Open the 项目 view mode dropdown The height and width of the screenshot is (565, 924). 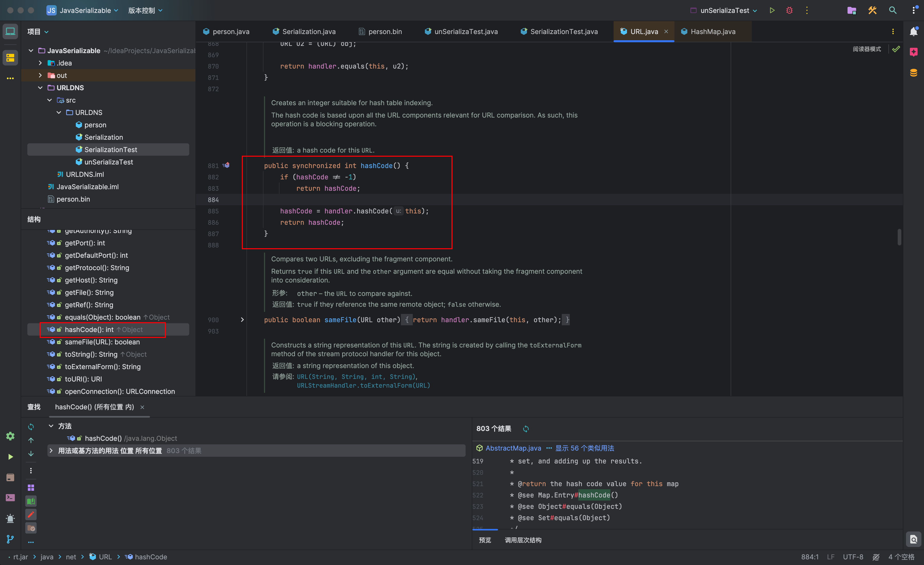(x=37, y=31)
